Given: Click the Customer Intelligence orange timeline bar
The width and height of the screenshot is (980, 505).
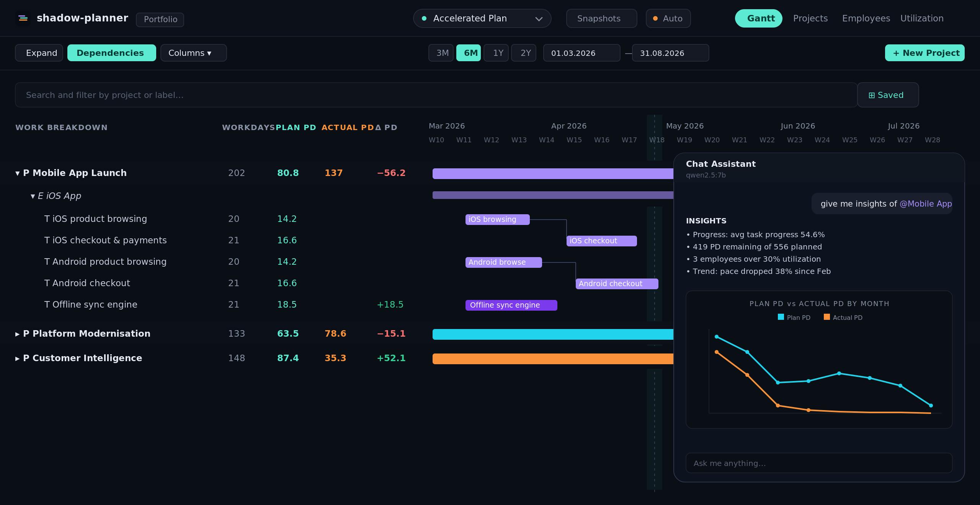Looking at the screenshot, I should [x=553, y=359].
